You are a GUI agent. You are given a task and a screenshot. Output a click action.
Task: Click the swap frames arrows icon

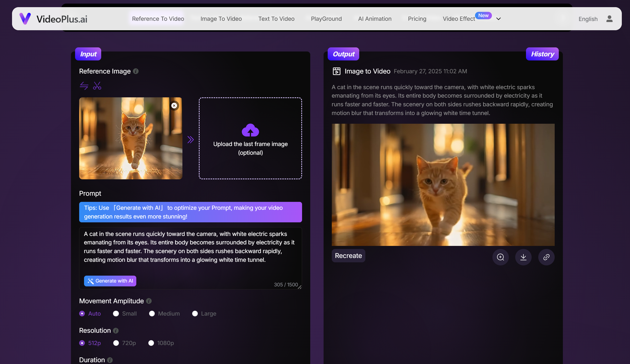point(84,86)
